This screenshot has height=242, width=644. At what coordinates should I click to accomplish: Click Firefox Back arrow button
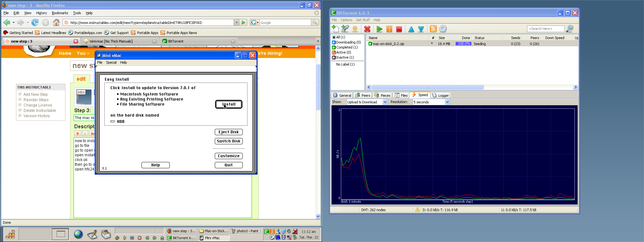pyautogui.click(x=7, y=22)
